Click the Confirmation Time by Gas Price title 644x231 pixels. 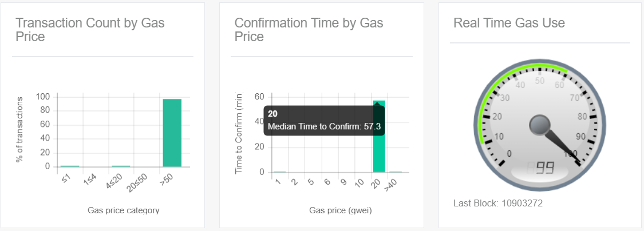pos(309,30)
